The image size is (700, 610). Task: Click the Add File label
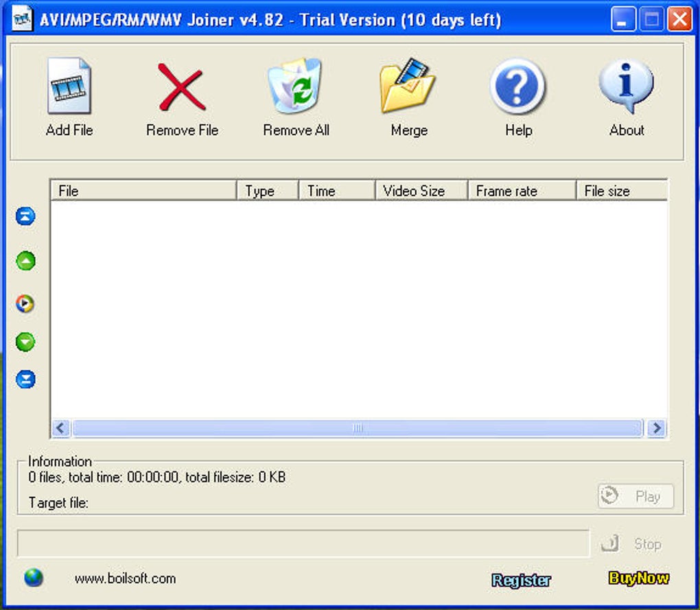point(69,130)
